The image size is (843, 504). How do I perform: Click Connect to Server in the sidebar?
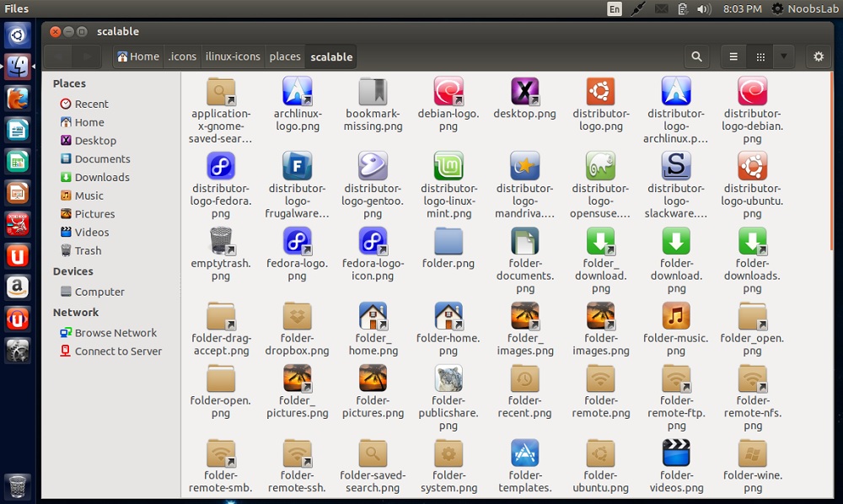[x=115, y=351]
